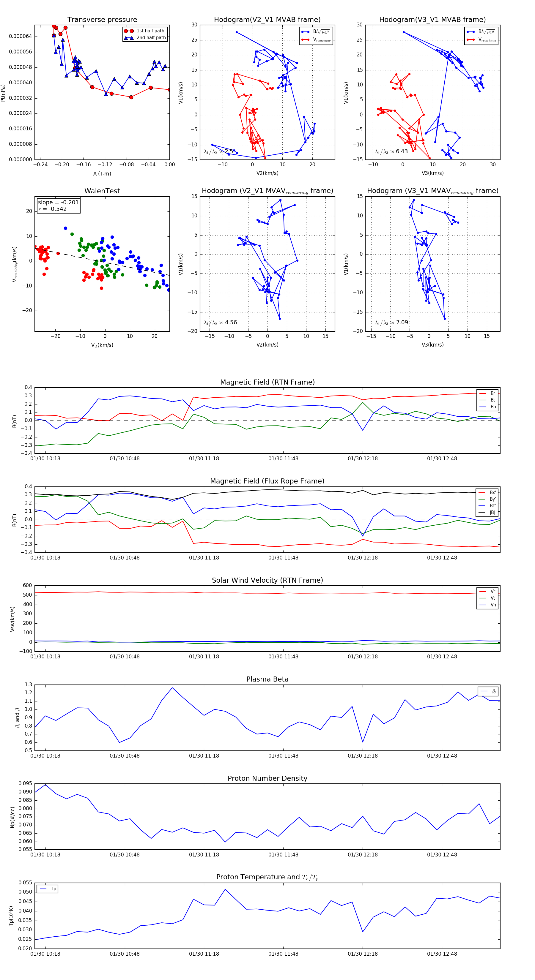Click 'Magnetic Field (RTN Frame)' title

(267, 382)
